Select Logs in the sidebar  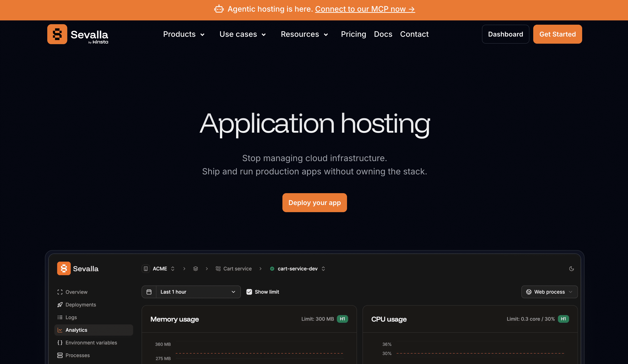94,317
